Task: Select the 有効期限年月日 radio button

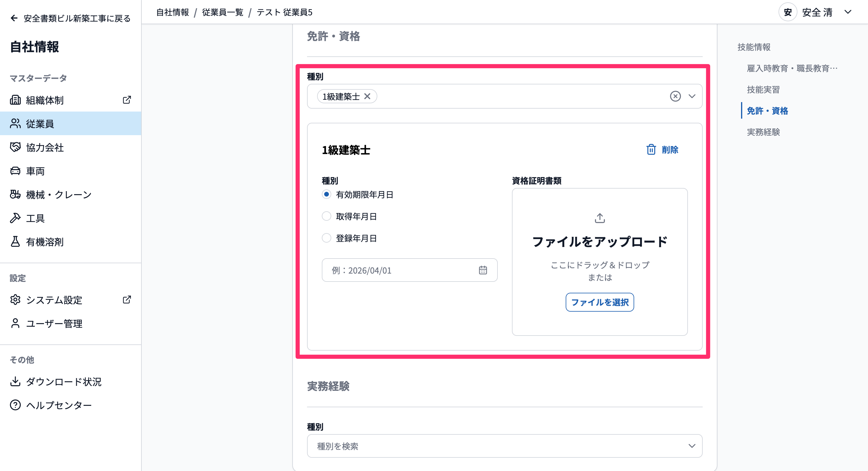Action: click(326, 194)
